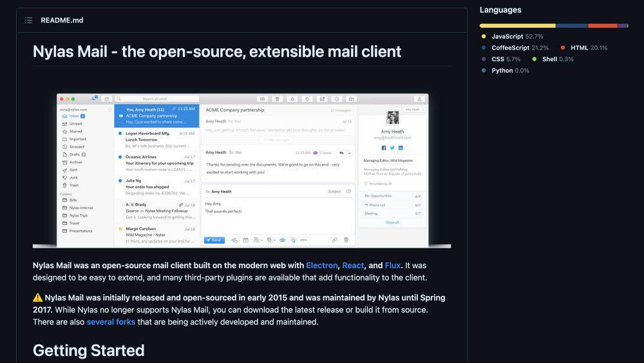Discard draft with composer trash icon
The width and height of the screenshot is (644, 363).
click(346, 240)
